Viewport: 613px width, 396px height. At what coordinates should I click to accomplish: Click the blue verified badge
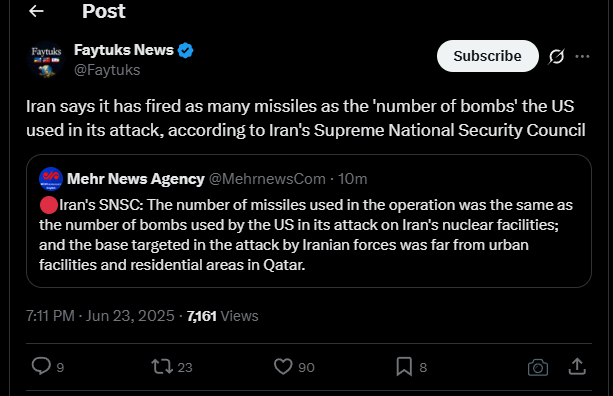pos(185,50)
